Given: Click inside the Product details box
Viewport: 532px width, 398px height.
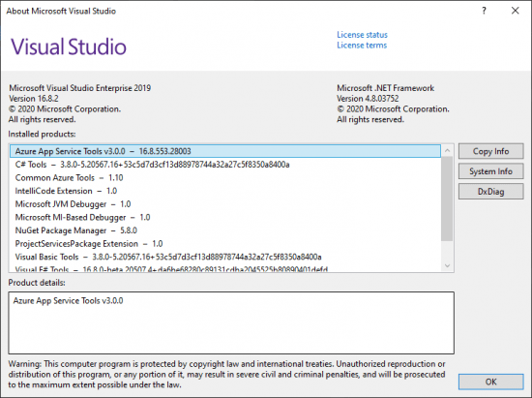Looking at the screenshot, I should tap(231, 322).
